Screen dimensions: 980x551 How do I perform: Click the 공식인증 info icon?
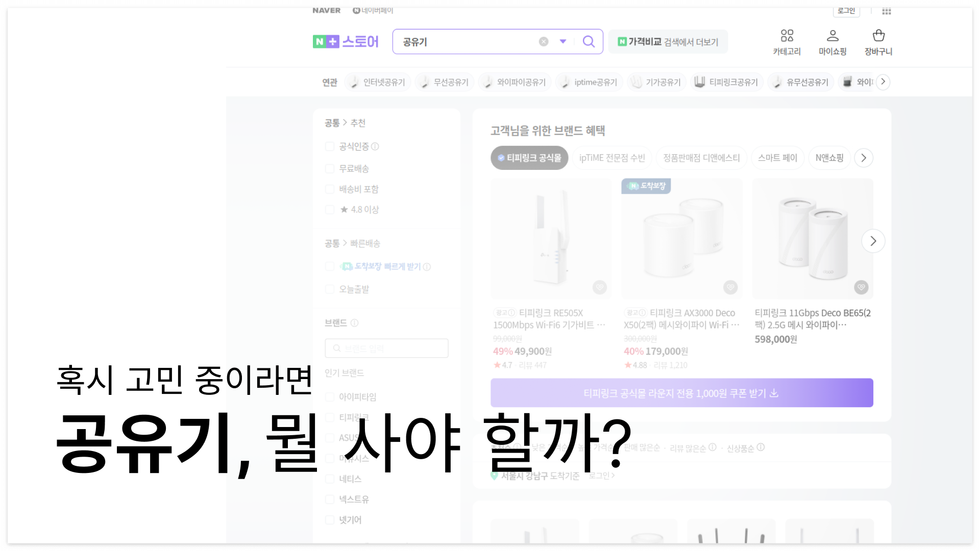pyautogui.click(x=375, y=146)
